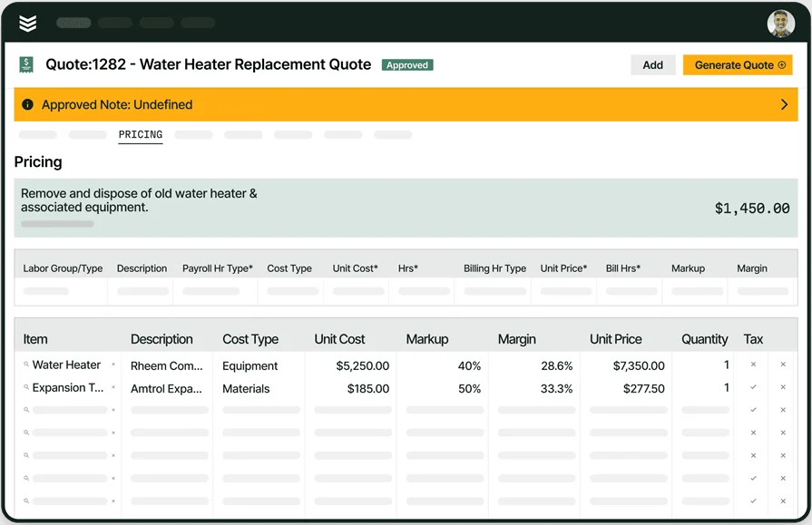Click the Approved status badge
This screenshot has height=525, width=812.
click(407, 65)
